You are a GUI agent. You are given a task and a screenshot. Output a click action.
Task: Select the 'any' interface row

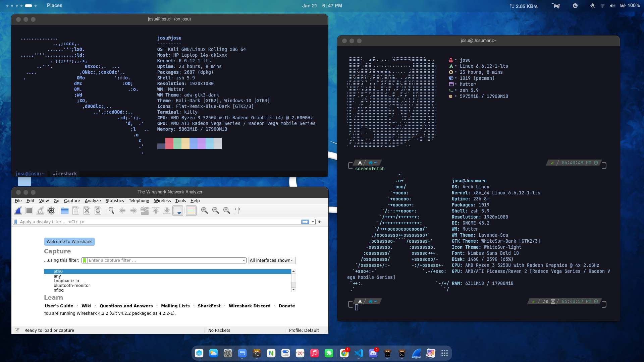tap(167, 276)
